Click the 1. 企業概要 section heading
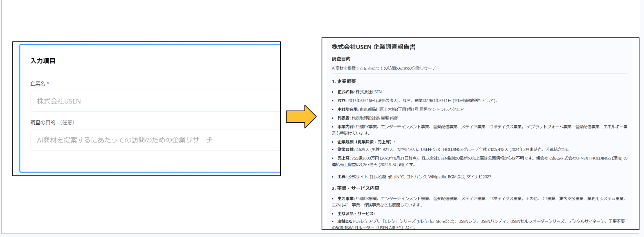 pyautogui.click(x=344, y=81)
